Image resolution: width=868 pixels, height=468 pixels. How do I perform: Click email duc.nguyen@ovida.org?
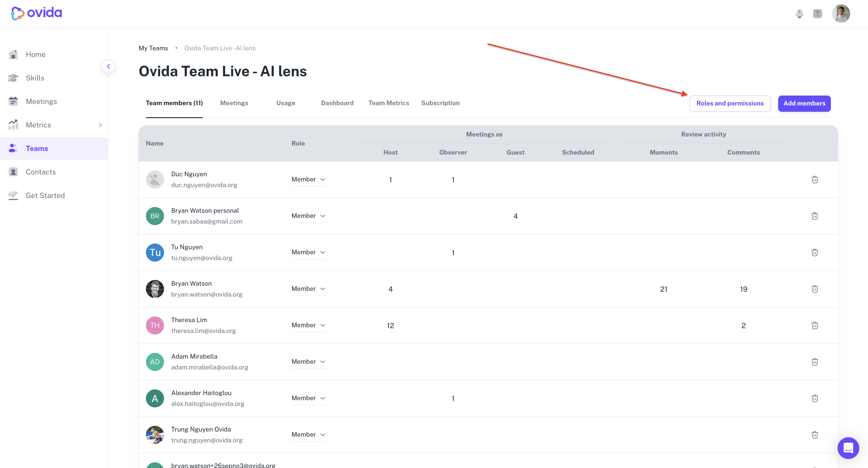click(204, 185)
